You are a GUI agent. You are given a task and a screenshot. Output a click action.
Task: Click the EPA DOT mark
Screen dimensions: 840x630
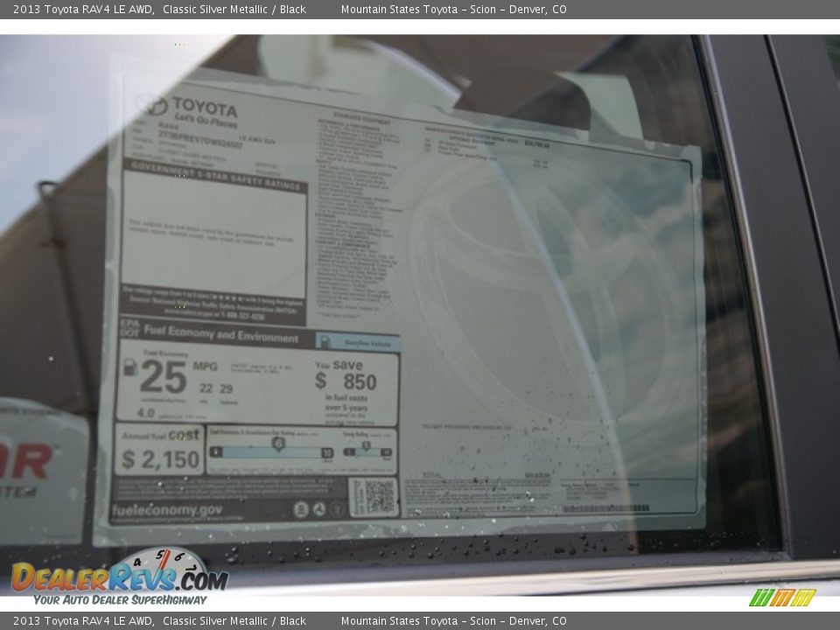point(129,327)
